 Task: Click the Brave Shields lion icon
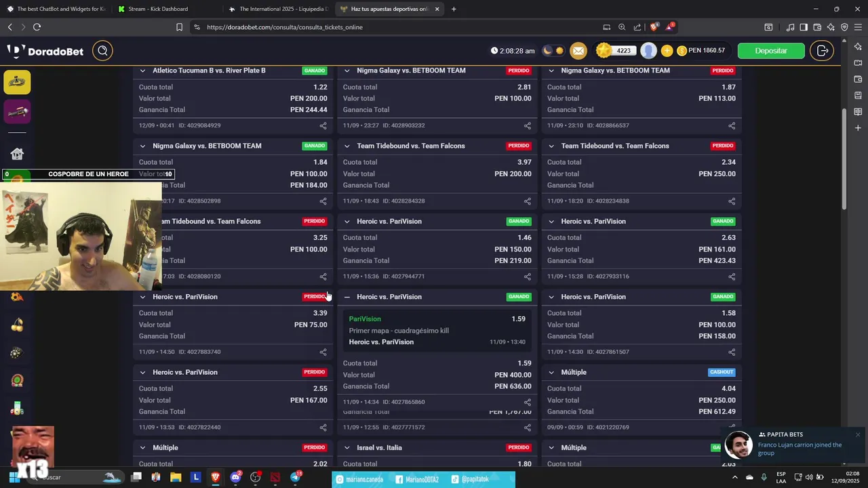click(x=654, y=27)
